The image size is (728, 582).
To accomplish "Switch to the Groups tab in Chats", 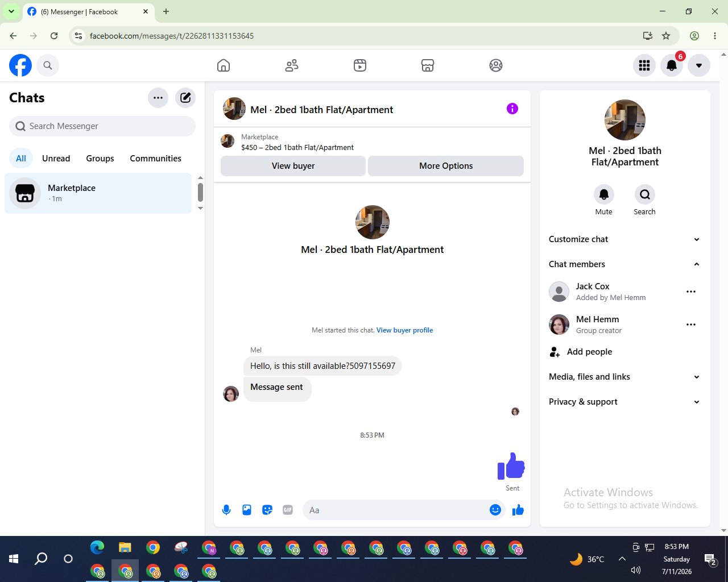I will pos(100,159).
